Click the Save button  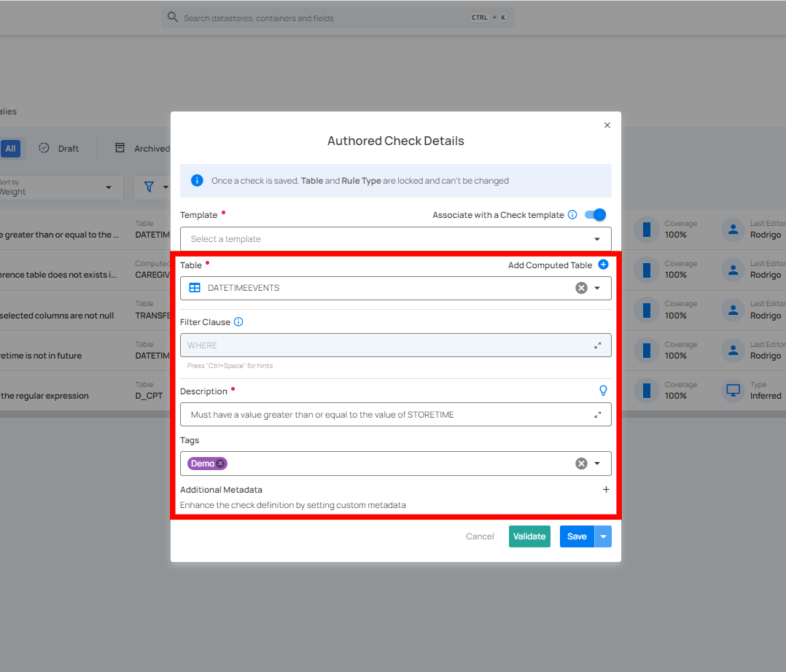(577, 536)
